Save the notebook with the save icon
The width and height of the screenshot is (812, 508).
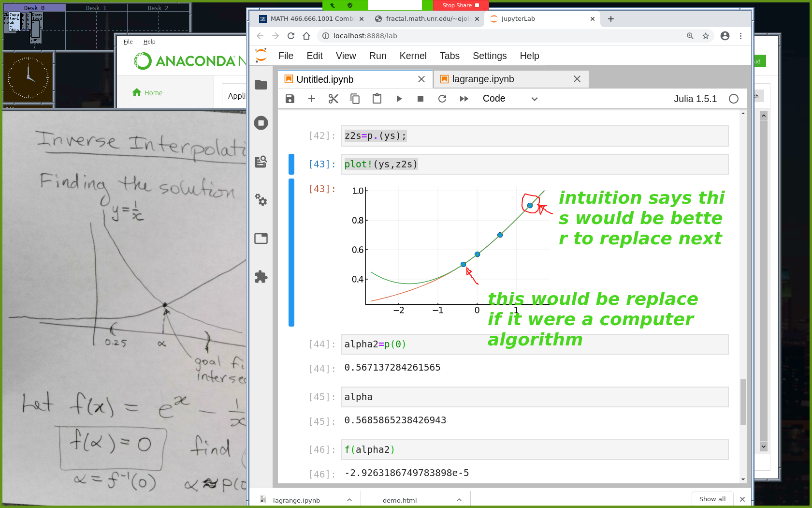click(x=290, y=99)
